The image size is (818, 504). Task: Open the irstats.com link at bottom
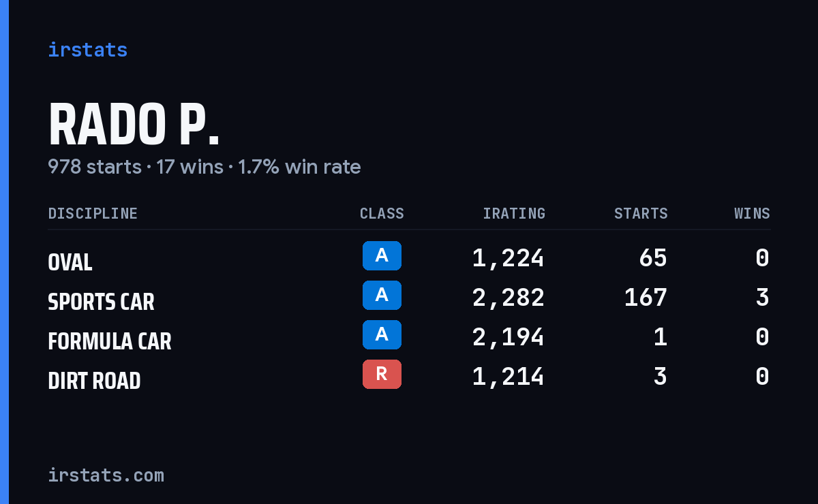coord(106,475)
